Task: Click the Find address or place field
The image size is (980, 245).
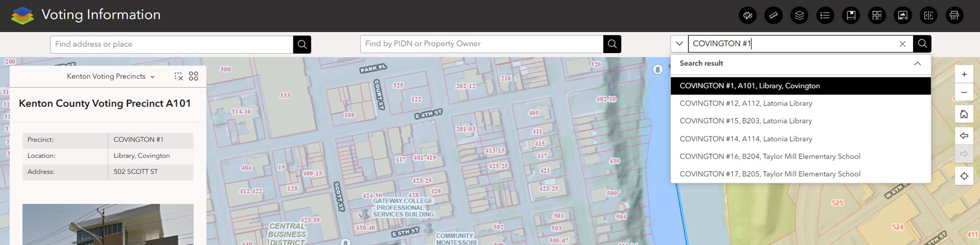Action: pyautogui.click(x=172, y=44)
